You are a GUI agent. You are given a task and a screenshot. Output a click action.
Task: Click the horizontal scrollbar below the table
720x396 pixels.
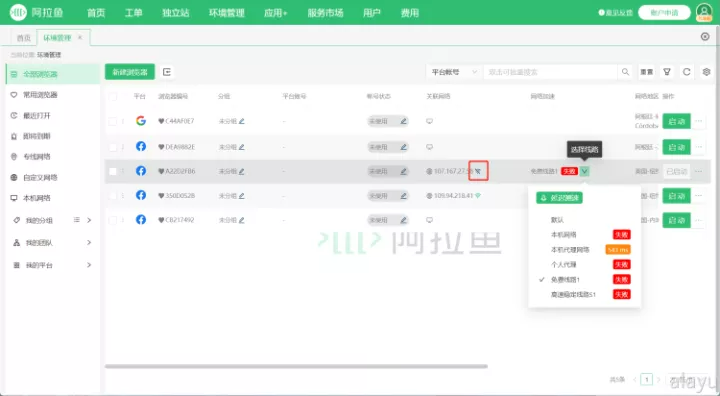(x=296, y=367)
